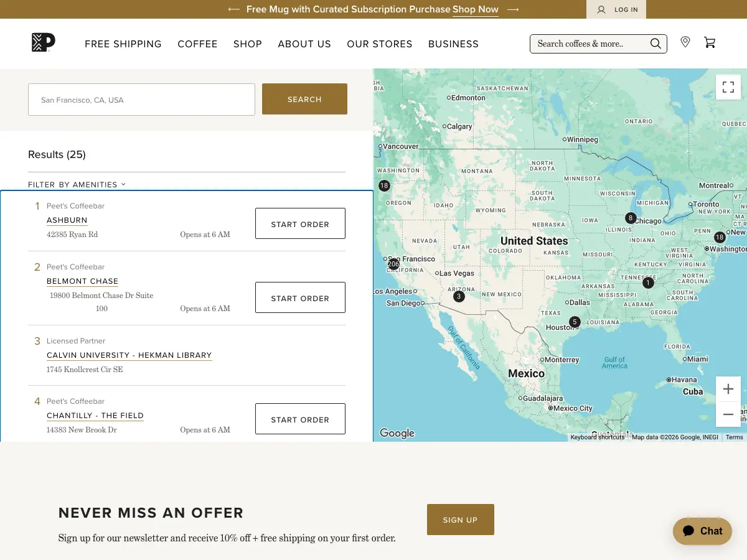Click the Google logo on map
The width and height of the screenshot is (747, 560).
tap(397, 433)
